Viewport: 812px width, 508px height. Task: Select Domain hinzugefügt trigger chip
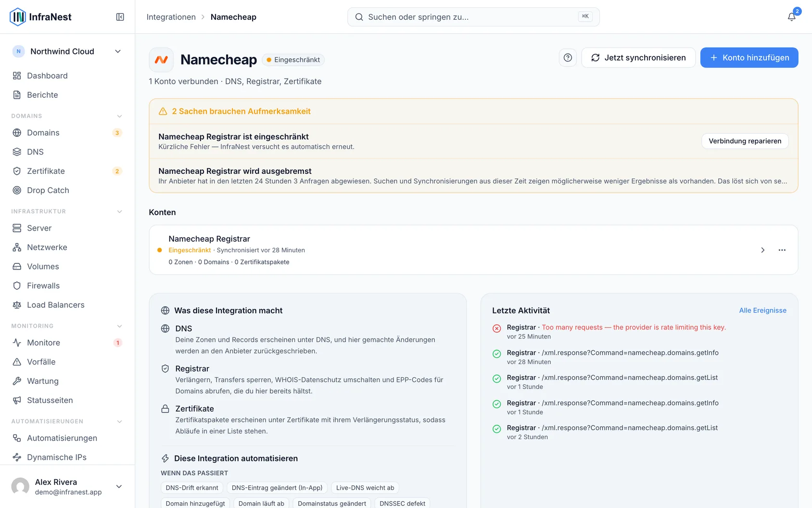tap(195, 503)
